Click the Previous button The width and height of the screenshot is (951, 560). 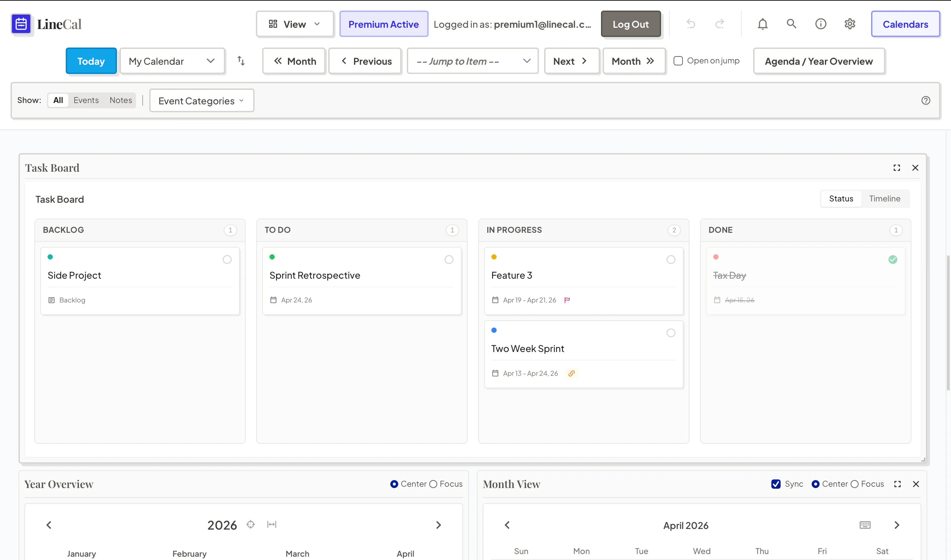coord(365,61)
